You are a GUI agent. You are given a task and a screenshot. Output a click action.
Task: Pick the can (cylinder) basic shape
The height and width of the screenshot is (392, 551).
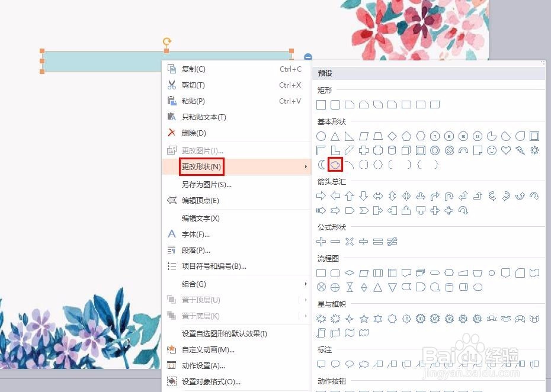click(392, 150)
